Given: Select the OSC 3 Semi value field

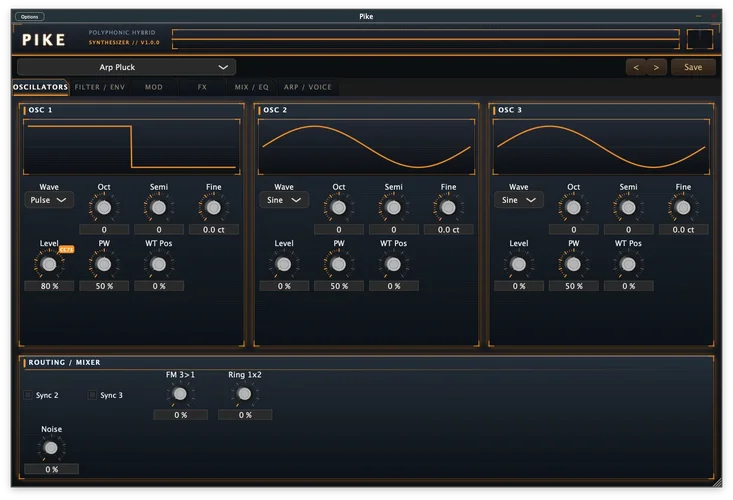Looking at the screenshot, I should (628, 229).
